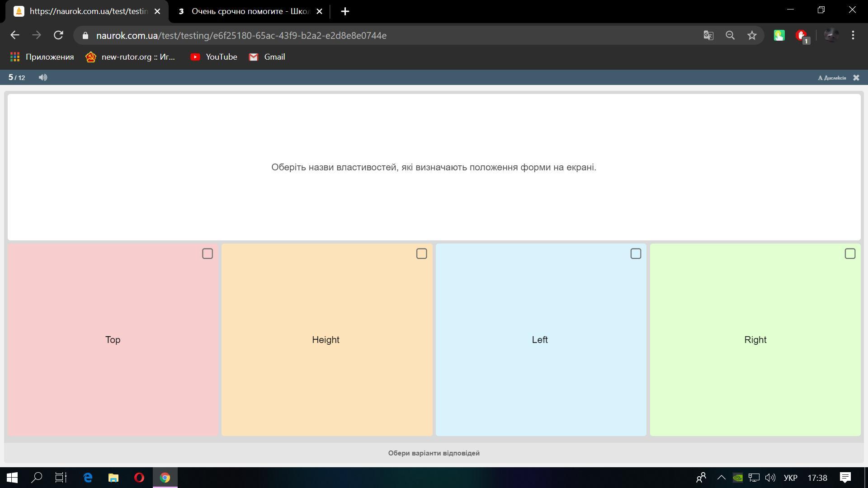The image size is (868, 488).
Task: Click the zoom magnifier icon in address bar
Action: point(730,35)
